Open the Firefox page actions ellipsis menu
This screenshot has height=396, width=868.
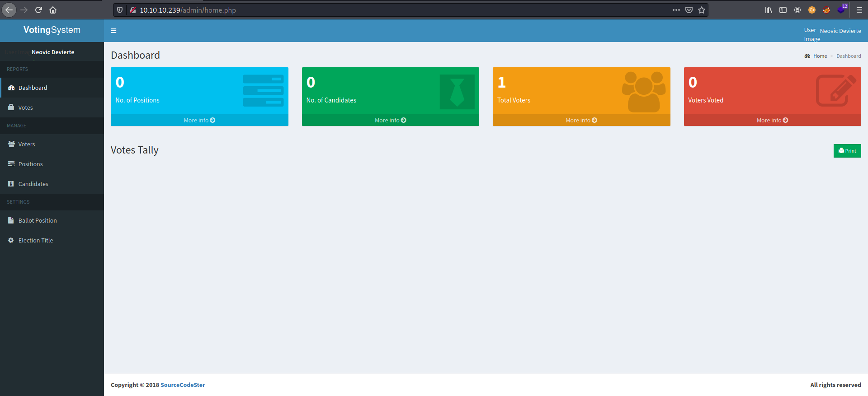(x=676, y=10)
